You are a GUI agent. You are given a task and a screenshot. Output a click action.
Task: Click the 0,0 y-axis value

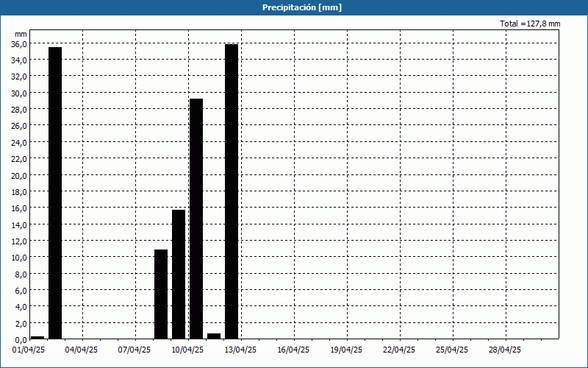click(x=21, y=340)
